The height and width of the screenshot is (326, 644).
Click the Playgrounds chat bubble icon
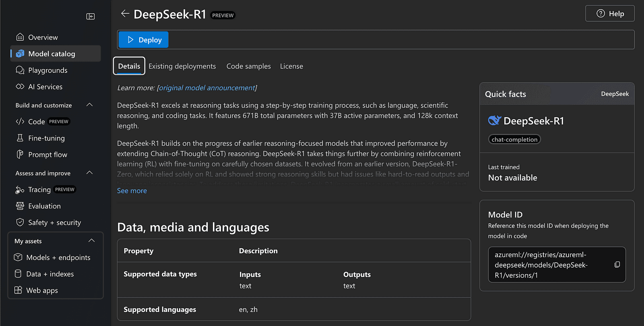[20, 70]
